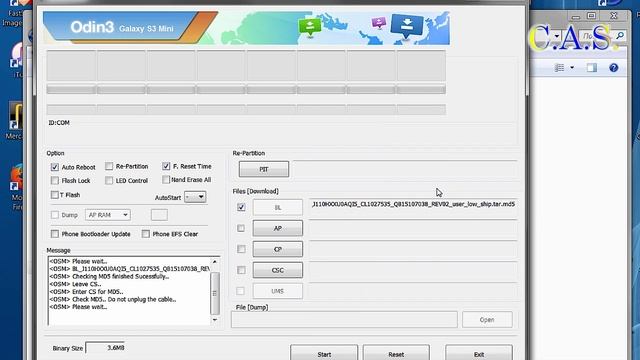Select 'Check MD5.. Do not unplug the cable..' line
640x360 pixels.
(113, 299)
